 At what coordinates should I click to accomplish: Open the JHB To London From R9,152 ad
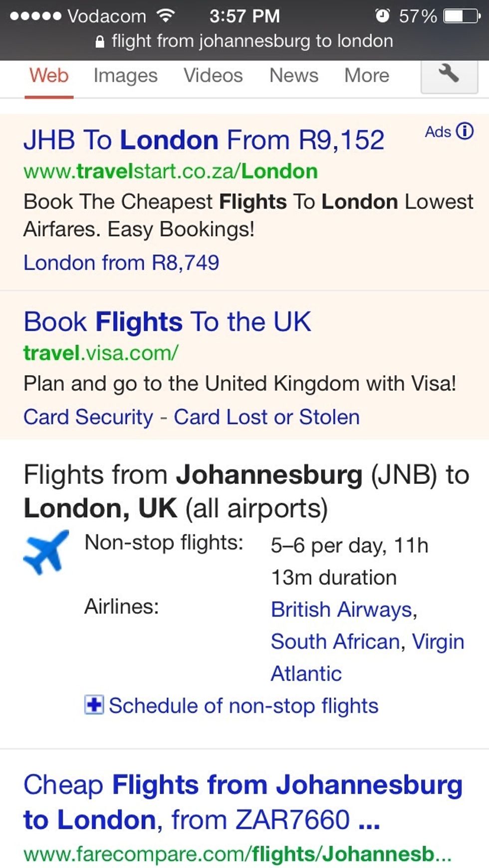tap(204, 140)
